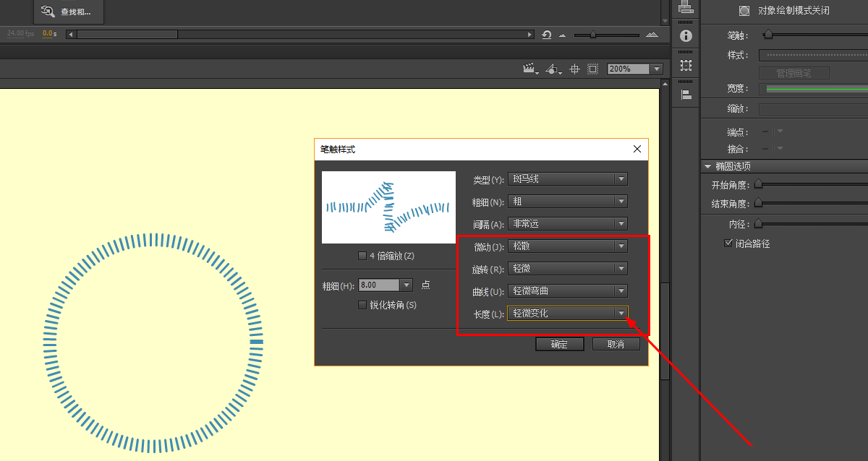Click the large mountain timeline zoom-in icon
The width and height of the screenshot is (868, 461).
[652, 34]
